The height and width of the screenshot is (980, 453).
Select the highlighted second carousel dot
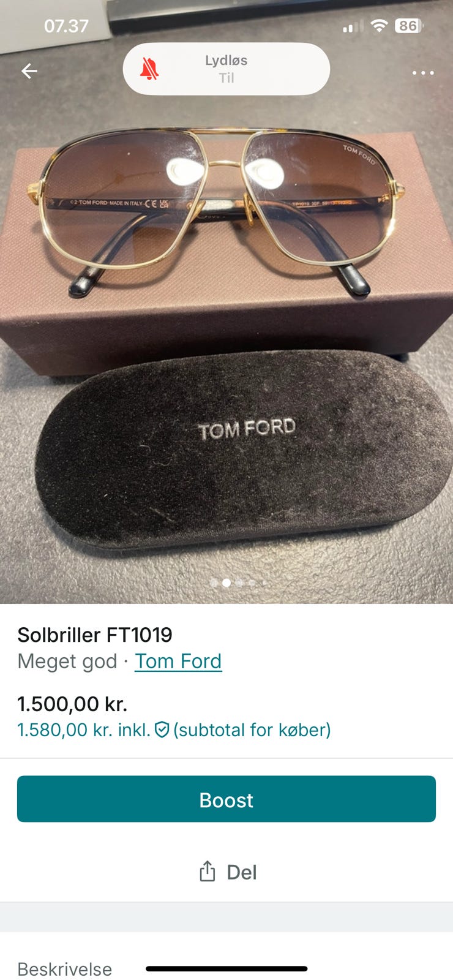point(226,583)
